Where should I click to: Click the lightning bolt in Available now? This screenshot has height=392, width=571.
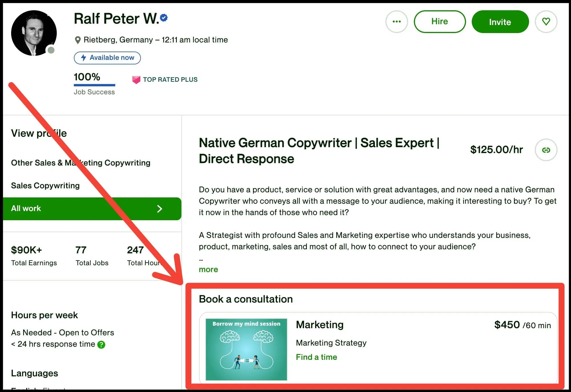84,58
